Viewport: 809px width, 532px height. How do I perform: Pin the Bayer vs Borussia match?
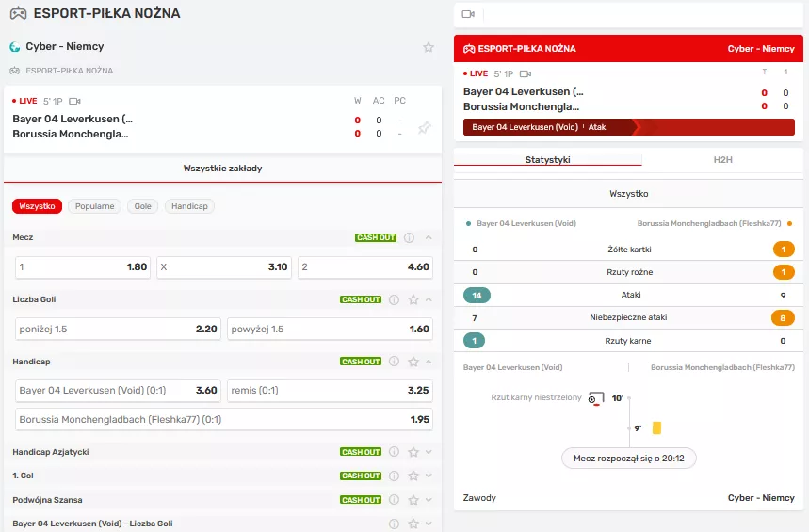[x=424, y=127]
